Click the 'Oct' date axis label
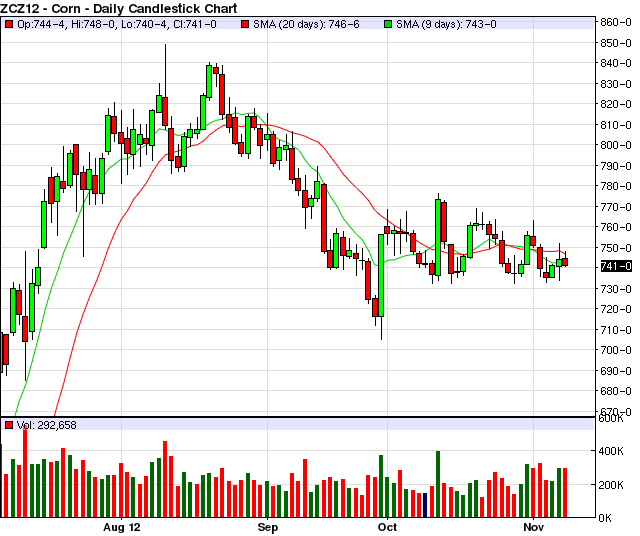Screen dimensions: 640x536 coord(387,527)
